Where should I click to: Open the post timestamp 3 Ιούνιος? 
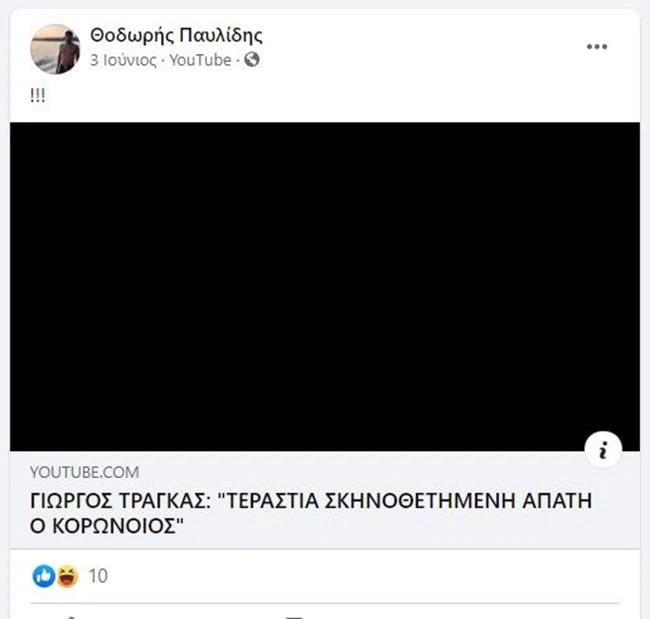point(124,60)
